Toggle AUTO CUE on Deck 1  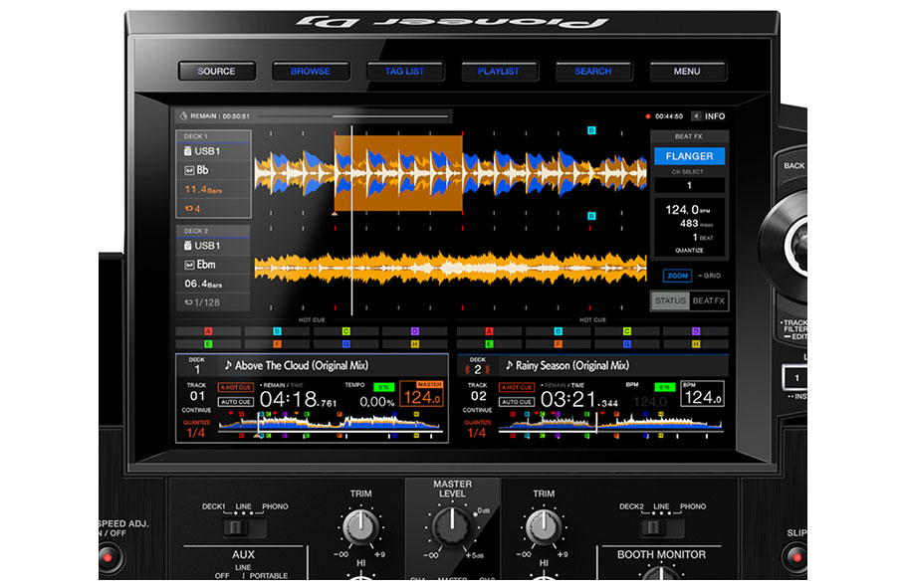[236, 401]
